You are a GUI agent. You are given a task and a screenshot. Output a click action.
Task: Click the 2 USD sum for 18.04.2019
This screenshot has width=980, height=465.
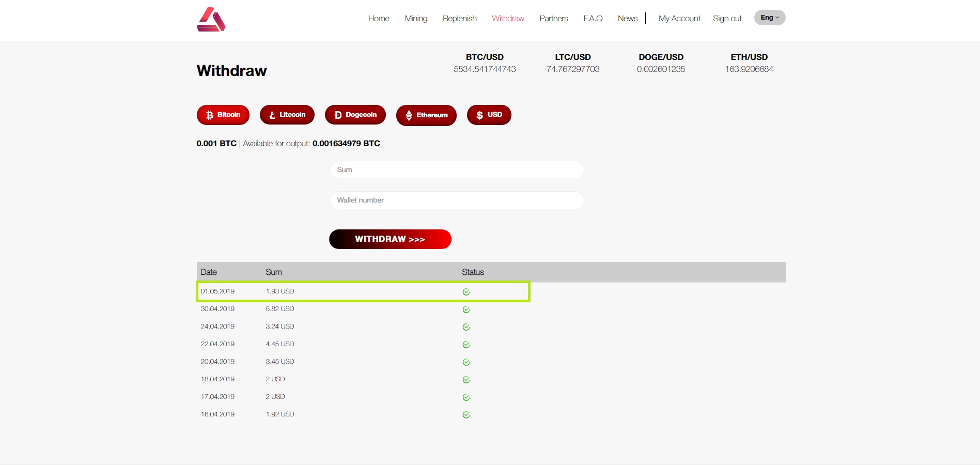[275, 379]
